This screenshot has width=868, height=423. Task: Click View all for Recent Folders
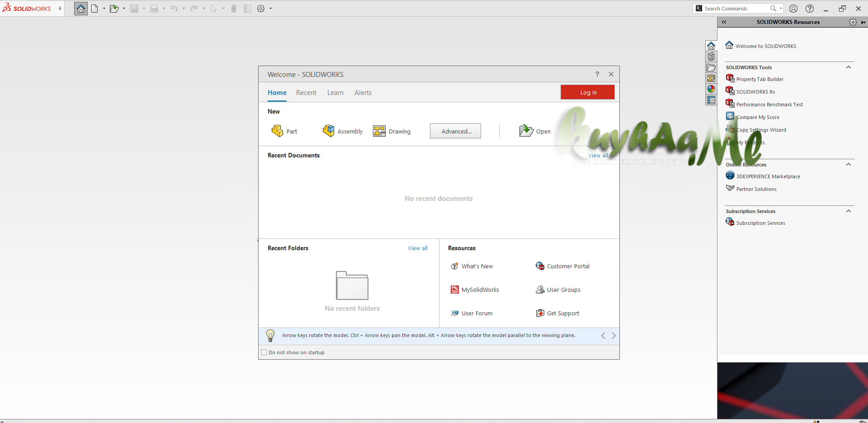418,248
